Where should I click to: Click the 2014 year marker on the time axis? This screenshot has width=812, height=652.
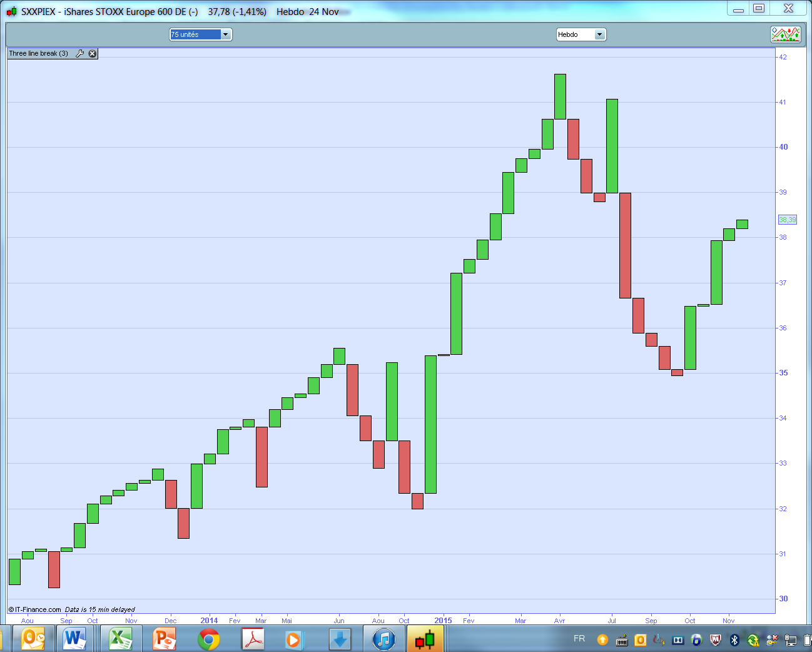click(209, 621)
